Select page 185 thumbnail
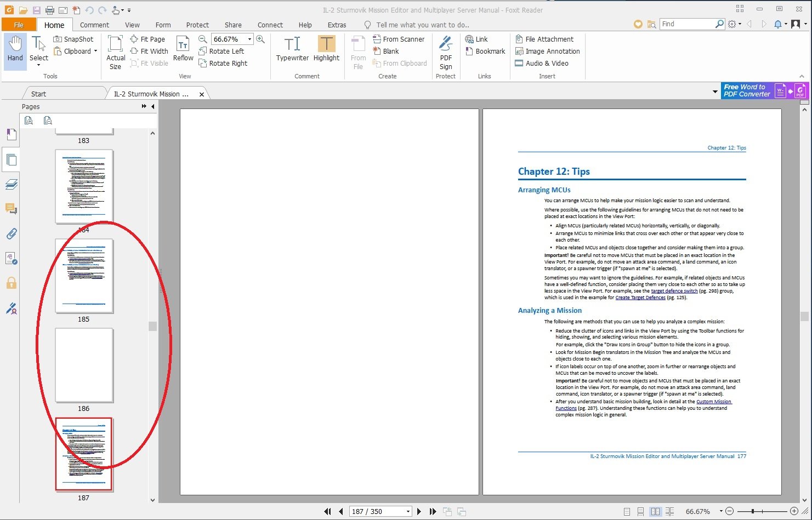The height and width of the screenshot is (520, 812). coord(84,276)
